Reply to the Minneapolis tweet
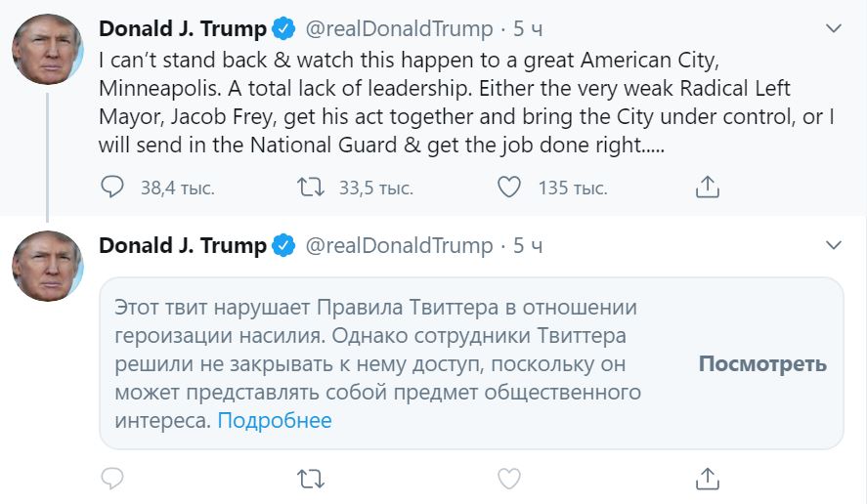Viewport: 867px width, 504px height. (113, 187)
